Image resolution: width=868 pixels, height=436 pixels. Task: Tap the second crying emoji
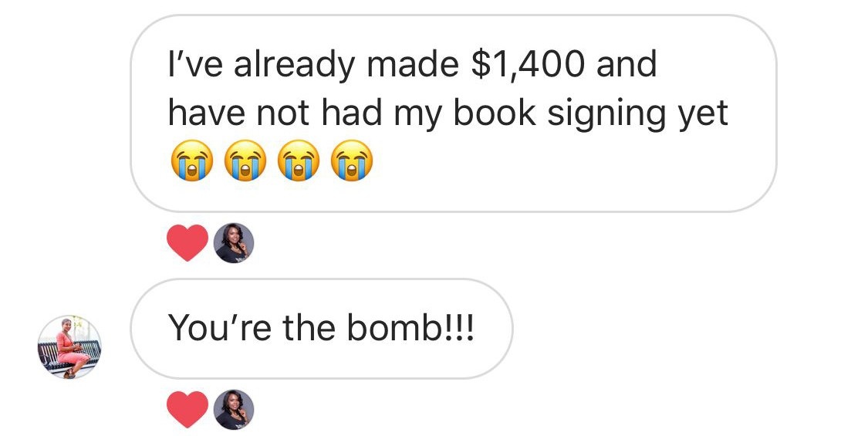pos(245,160)
